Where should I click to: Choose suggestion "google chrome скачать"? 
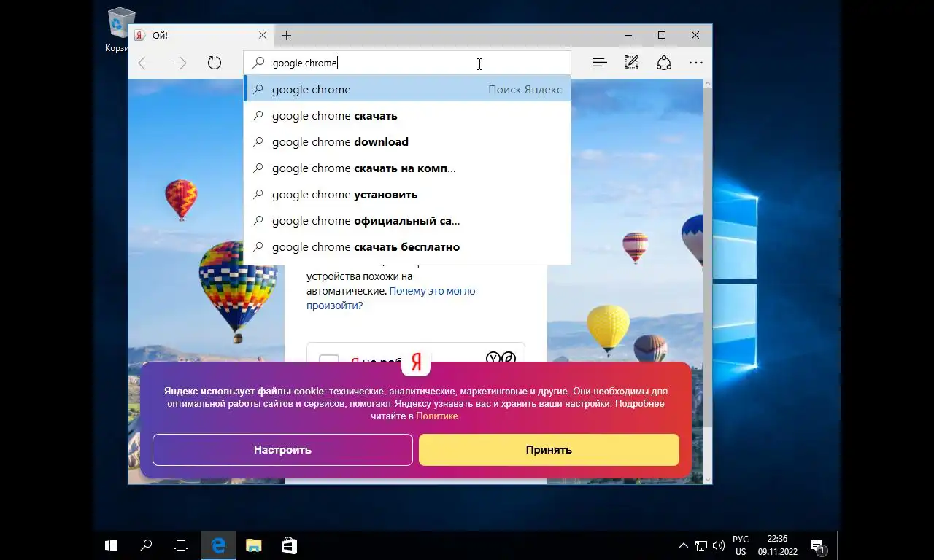(407, 115)
